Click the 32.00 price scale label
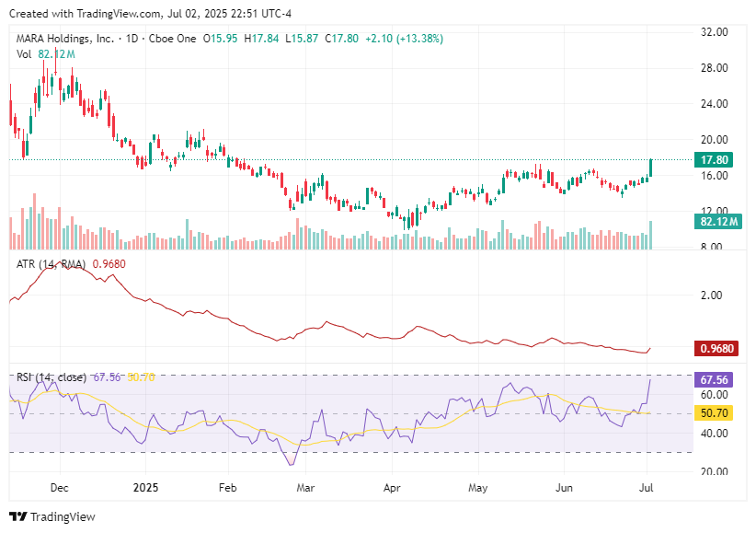756x533 pixels. (714, 32)
